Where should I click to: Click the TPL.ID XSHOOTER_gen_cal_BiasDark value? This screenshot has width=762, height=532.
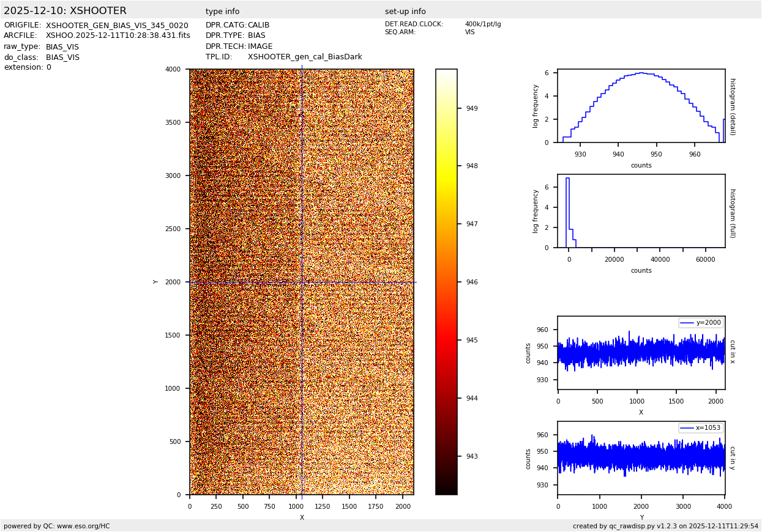(305, 57)
